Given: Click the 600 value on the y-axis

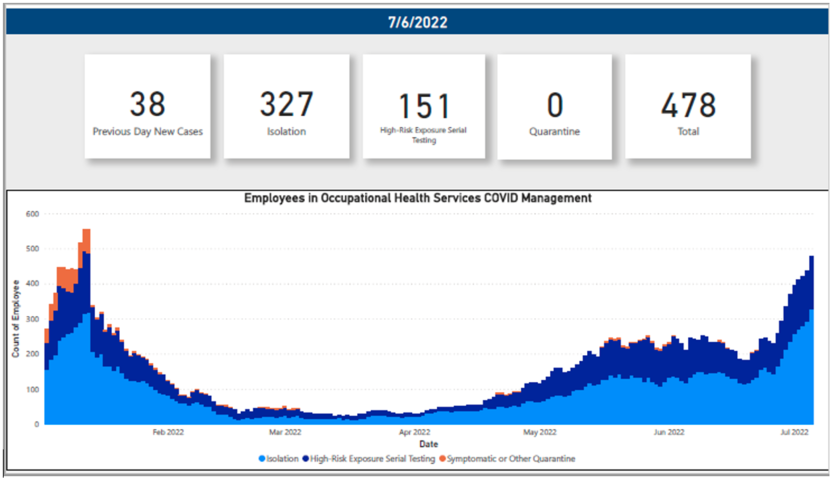Looking at the screenshot, I should (x=32, y=214).
